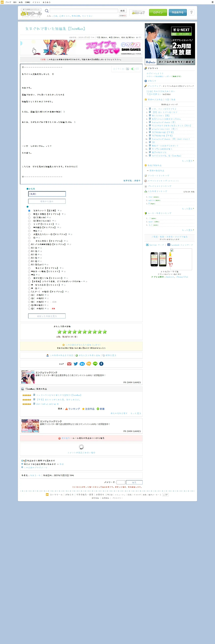Rate with the tenth green star
Screen dimensions: 215x644
tap(105, 332)
